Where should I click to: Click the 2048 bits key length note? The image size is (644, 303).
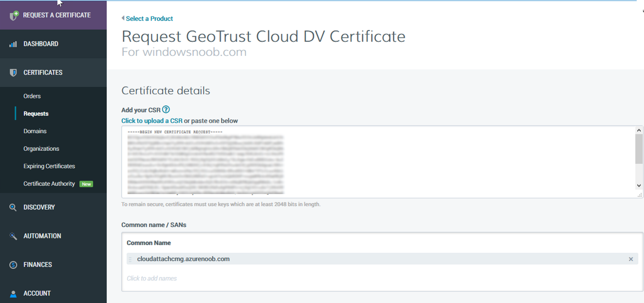point(221,204)
